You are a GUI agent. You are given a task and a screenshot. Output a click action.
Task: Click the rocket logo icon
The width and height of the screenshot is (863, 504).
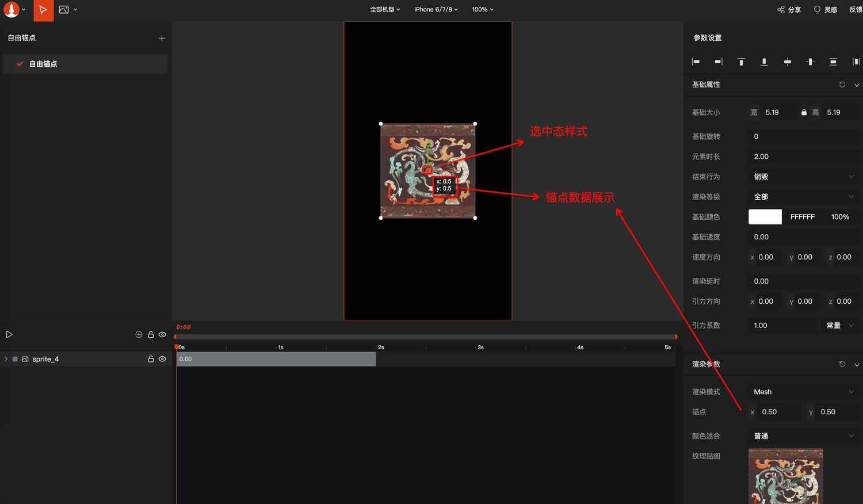tap(12, 10)
